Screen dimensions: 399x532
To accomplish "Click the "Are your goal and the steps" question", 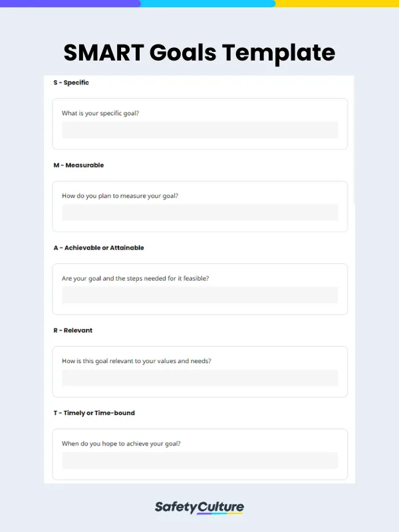I will (135, 278).
